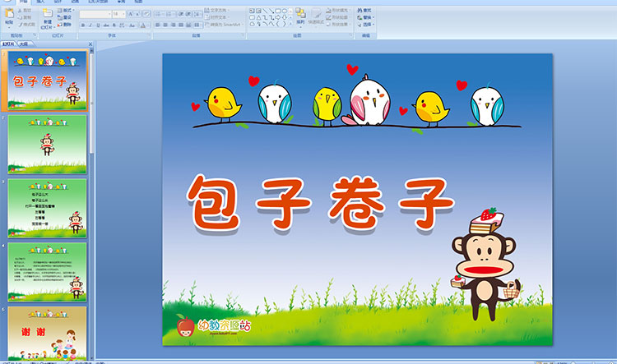
Task: Close the slide thumbnail pane
Action: pos(90,44)
